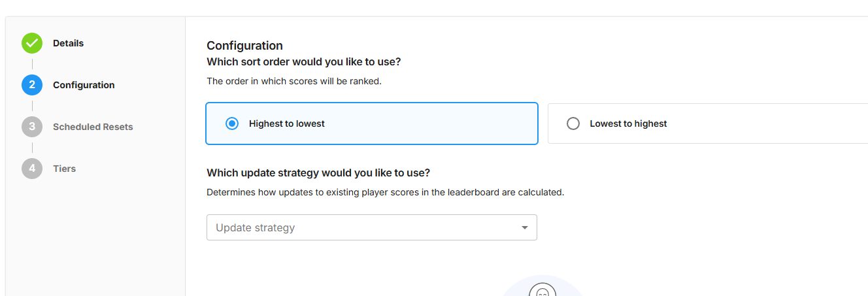The width and height of the screenshot is (868, 296).
Task: Click the Lowest to highest label text
Action: click(628, 123)
